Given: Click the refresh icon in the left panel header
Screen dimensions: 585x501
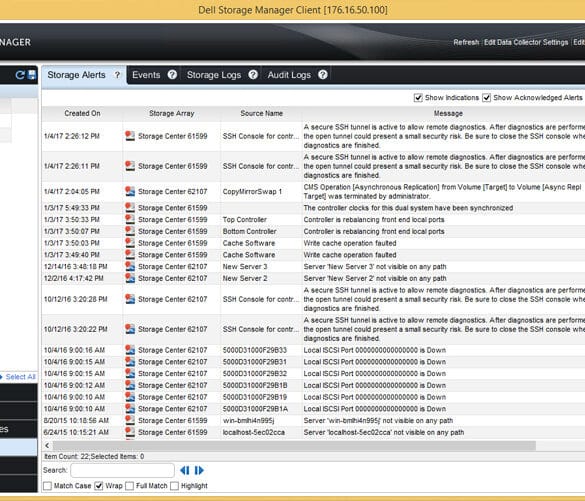Looking at the screenshot, I should tap(19, 75).
